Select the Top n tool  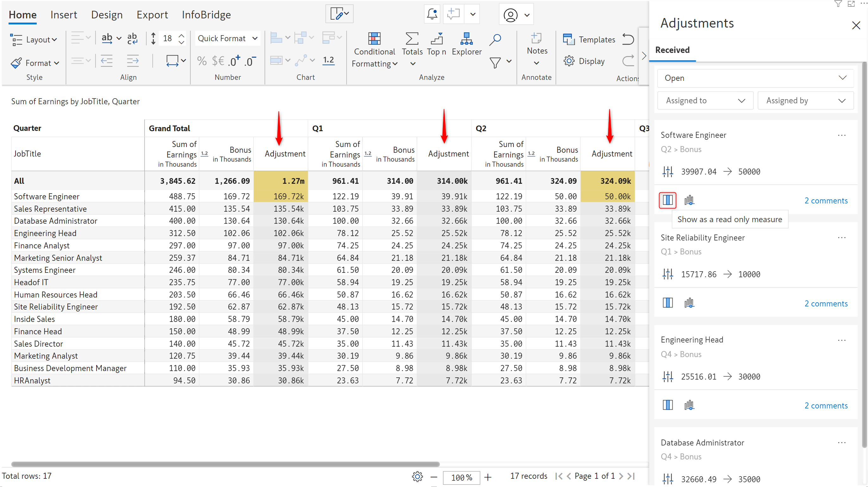point(436,44)
